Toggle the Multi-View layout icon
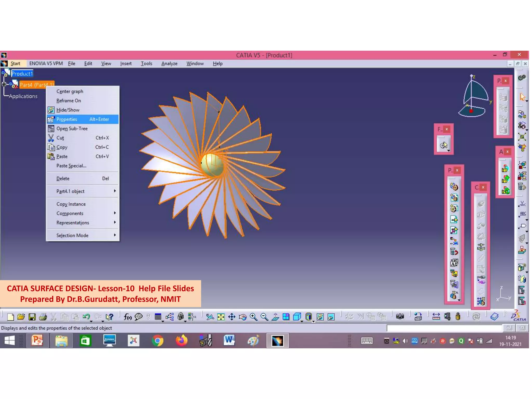Image resolution: width=532 pixels, height=399 pixels. point(286,317)
